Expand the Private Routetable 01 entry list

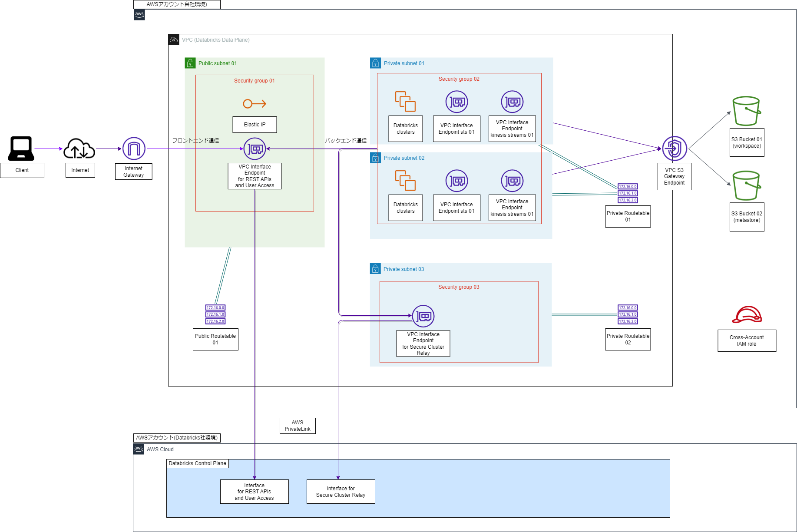tap(627, 193)
